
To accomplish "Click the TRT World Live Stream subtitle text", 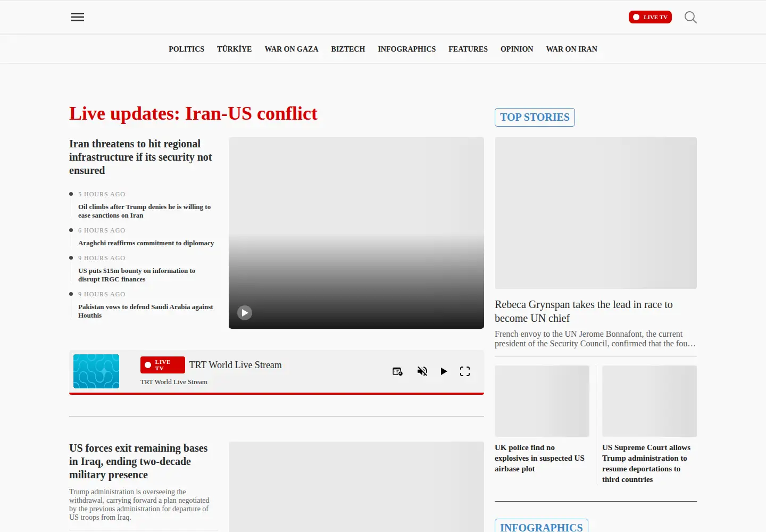I will point(174,382).
